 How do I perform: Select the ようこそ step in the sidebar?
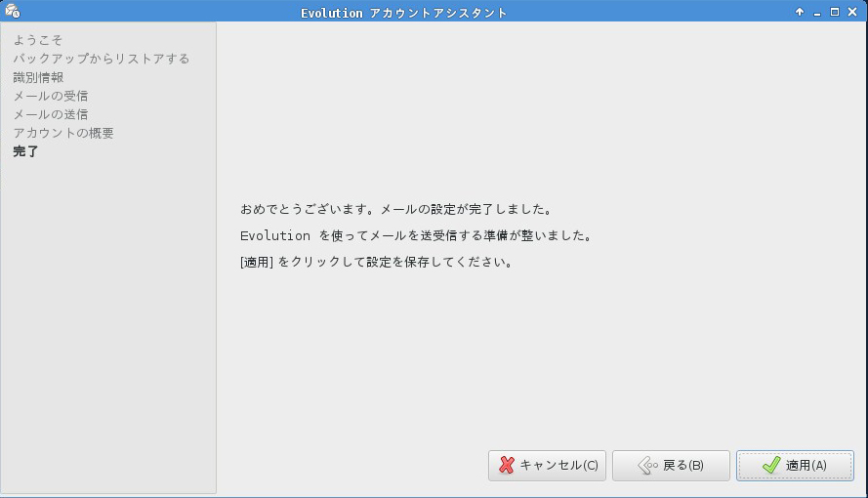[x=38, y=40]
